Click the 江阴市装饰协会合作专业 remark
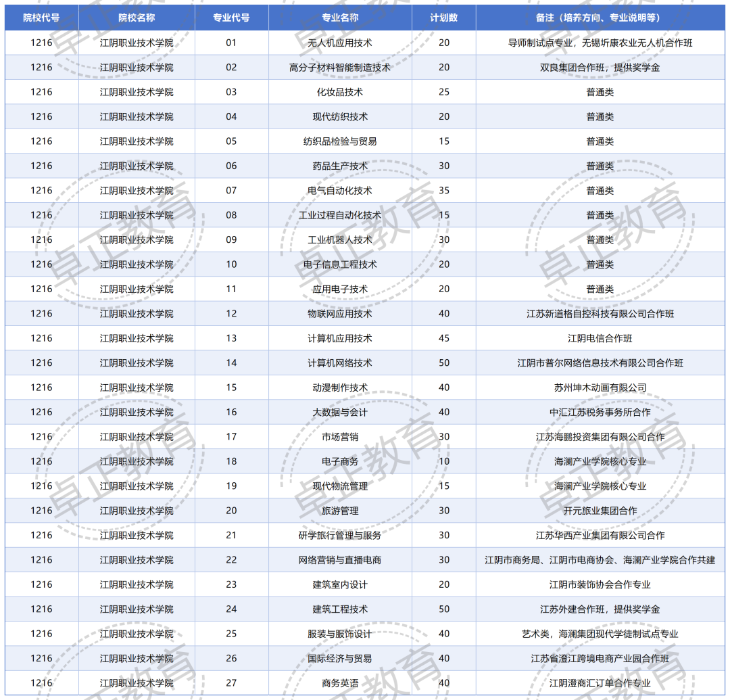 [600, 585]
